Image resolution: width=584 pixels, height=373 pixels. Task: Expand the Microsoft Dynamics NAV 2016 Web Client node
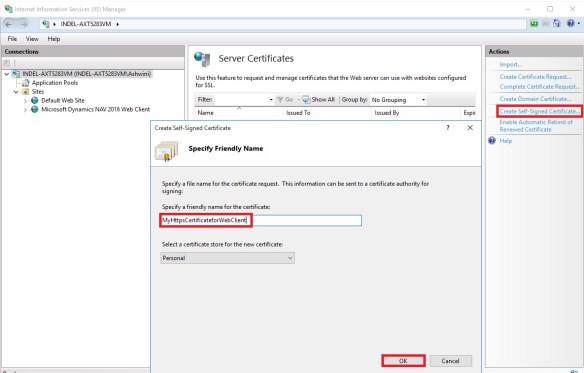pos(25,110)
